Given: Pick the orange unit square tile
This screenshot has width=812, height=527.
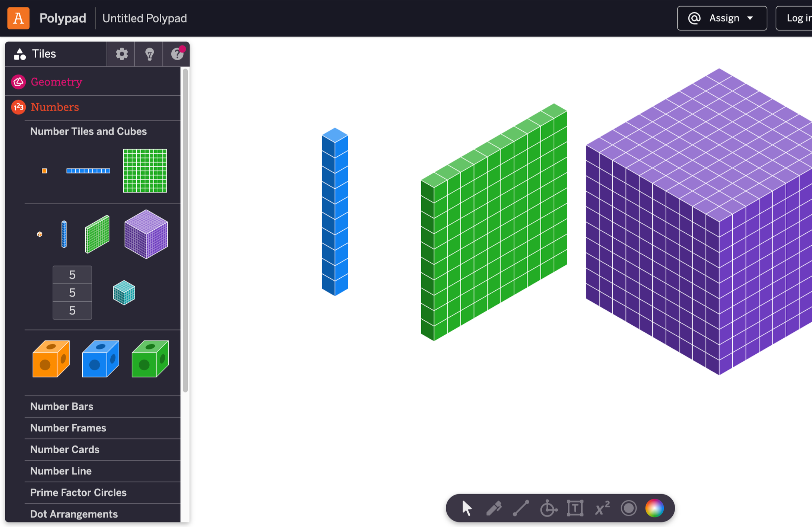Looking at the screenshot, I should [x=44, y=171].
